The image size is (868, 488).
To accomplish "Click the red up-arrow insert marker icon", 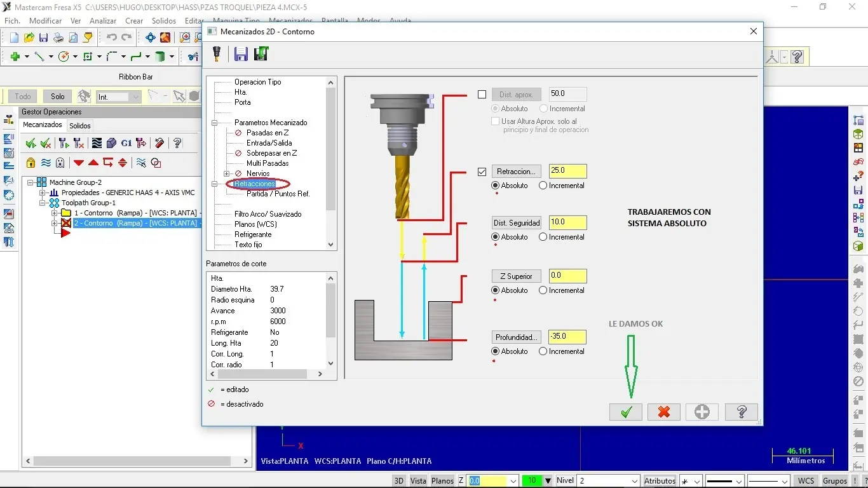I will point(93,163).
